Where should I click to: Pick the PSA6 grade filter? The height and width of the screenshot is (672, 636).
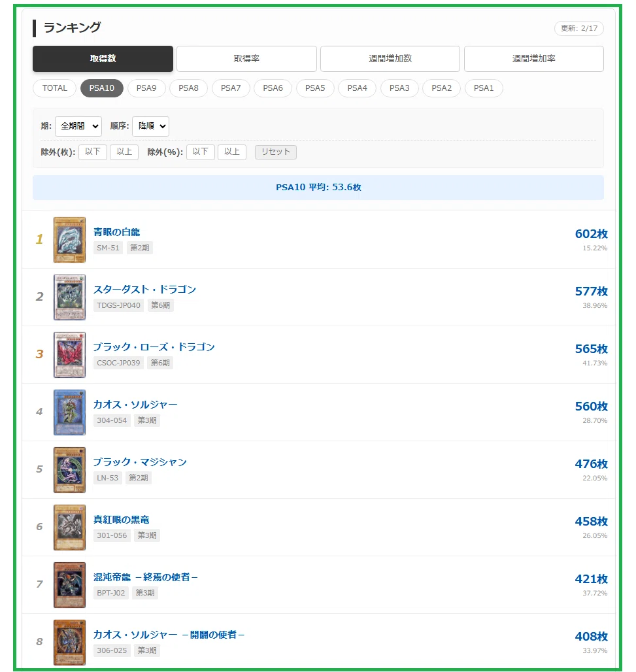click(x=273, y=88)
